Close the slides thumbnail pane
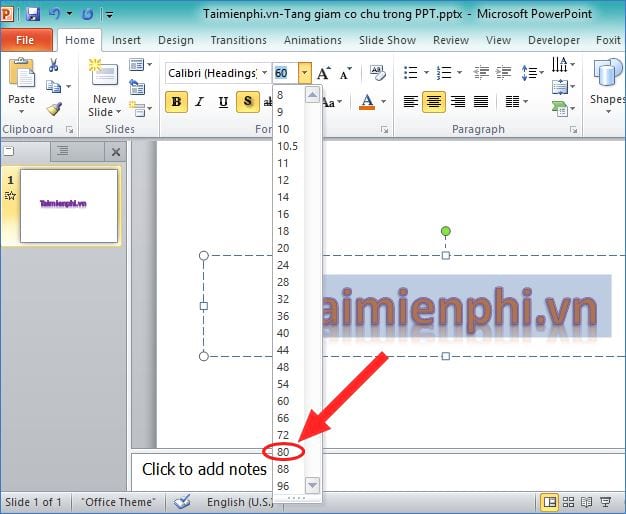Viewport: 626px width, 514px height. (x=116, y=152)
